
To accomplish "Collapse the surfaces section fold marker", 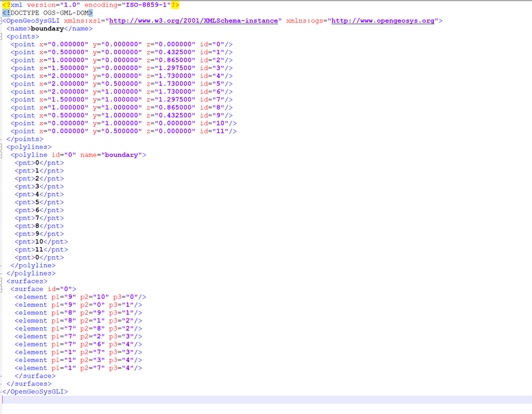I will (x=2, y=281).
